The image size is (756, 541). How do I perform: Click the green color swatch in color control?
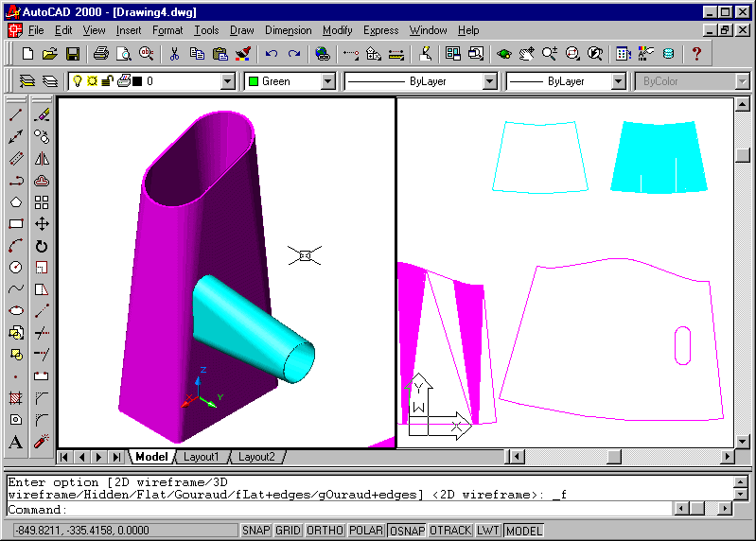tap(254, 81)
